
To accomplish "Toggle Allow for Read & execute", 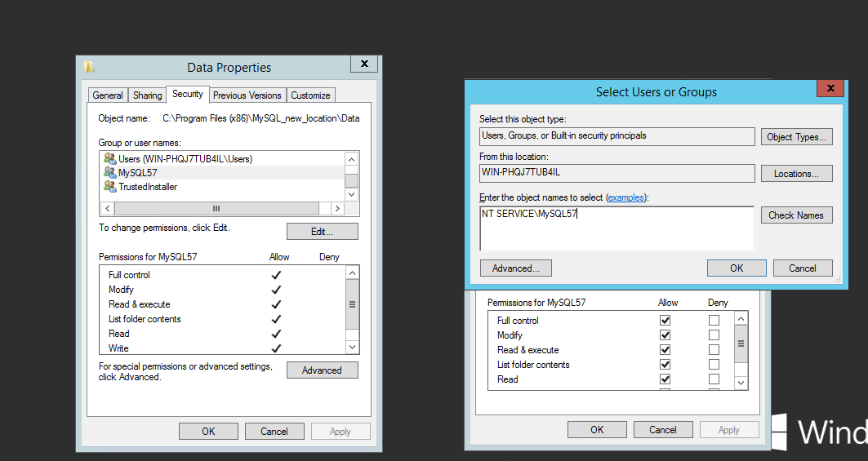I will point(665,350).
